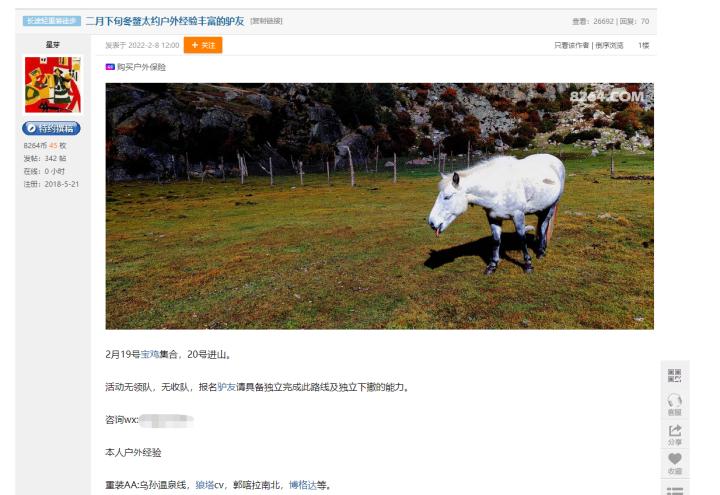720x495 pixels.
Task: Click the outdoor insurance purple icon
Action: pos(110,67)
